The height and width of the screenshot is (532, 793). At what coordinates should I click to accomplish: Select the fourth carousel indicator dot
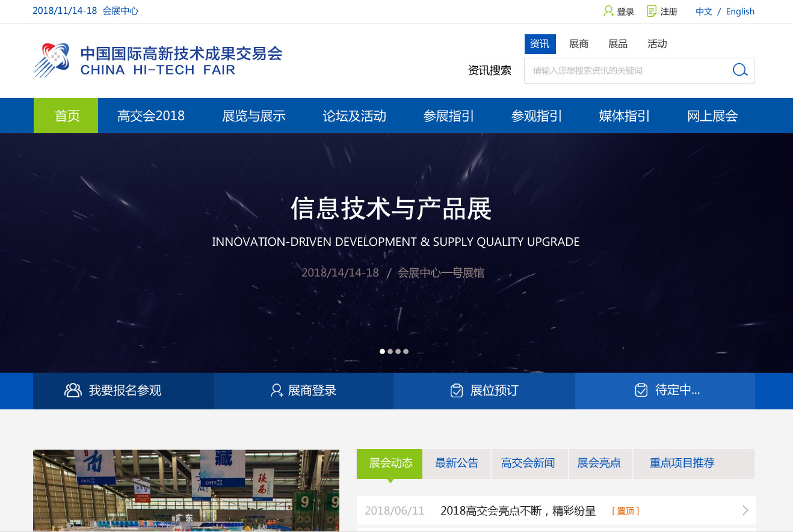[x=406, y=351]
